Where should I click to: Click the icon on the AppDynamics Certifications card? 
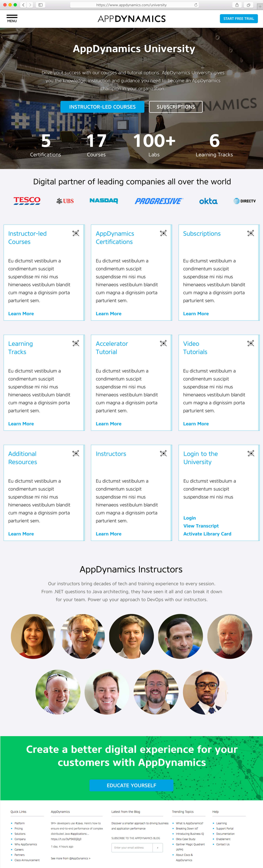point(163,233)
